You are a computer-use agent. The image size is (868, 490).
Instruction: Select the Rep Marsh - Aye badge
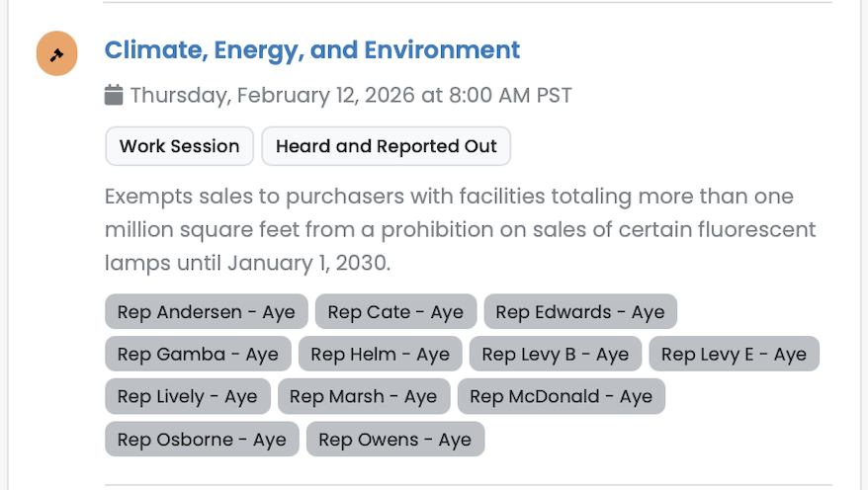click(x=364, y=397)
